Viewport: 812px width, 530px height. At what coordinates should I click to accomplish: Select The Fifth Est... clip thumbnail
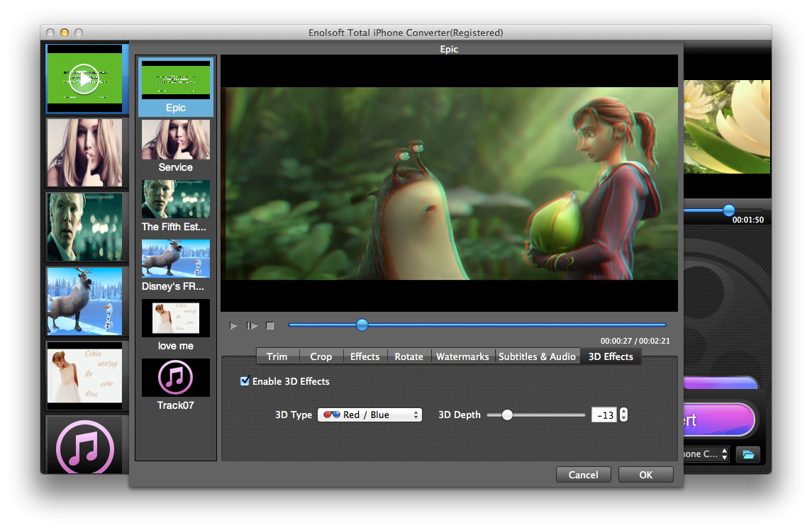pyautogui.click(x=176, y=199)
